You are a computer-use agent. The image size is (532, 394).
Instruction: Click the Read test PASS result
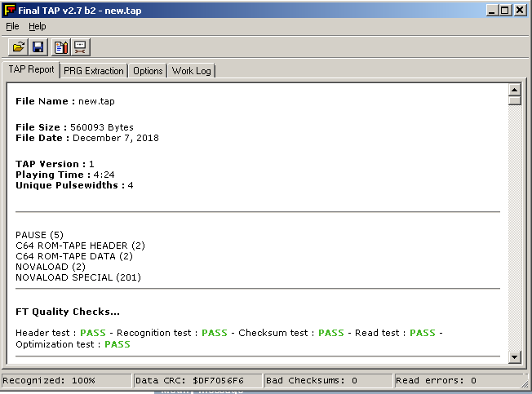tap(423, 333)
